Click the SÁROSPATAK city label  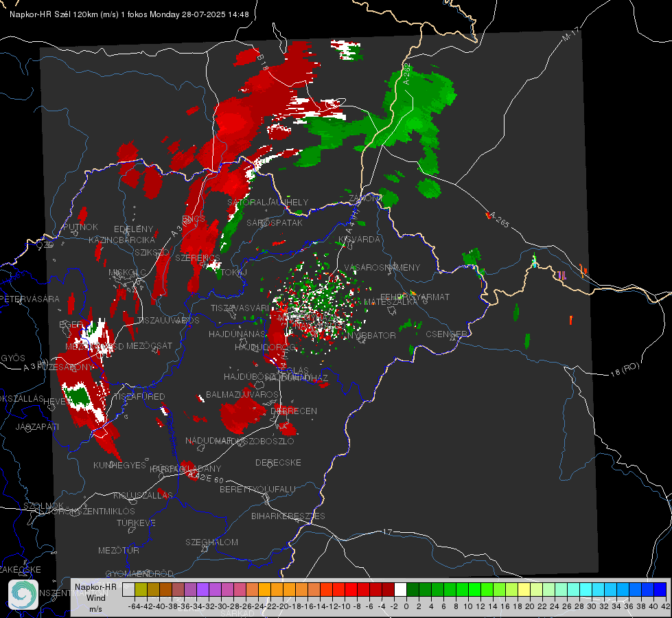pyautogui.click(x=275, y=223)
